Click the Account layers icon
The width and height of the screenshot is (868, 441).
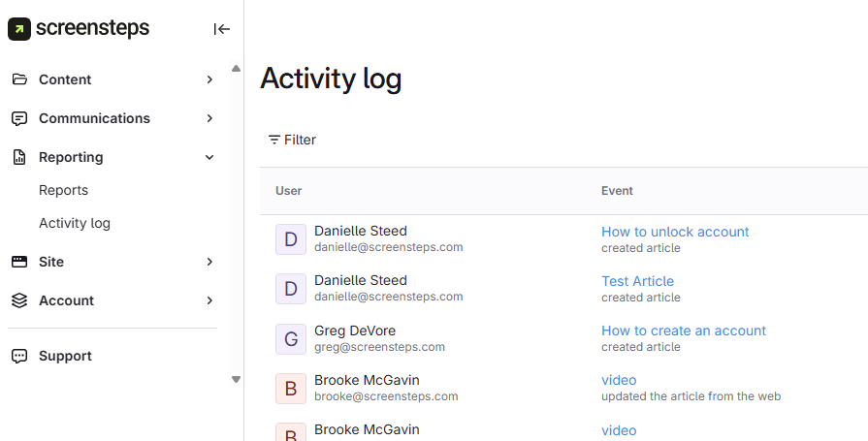coord(19,300)
